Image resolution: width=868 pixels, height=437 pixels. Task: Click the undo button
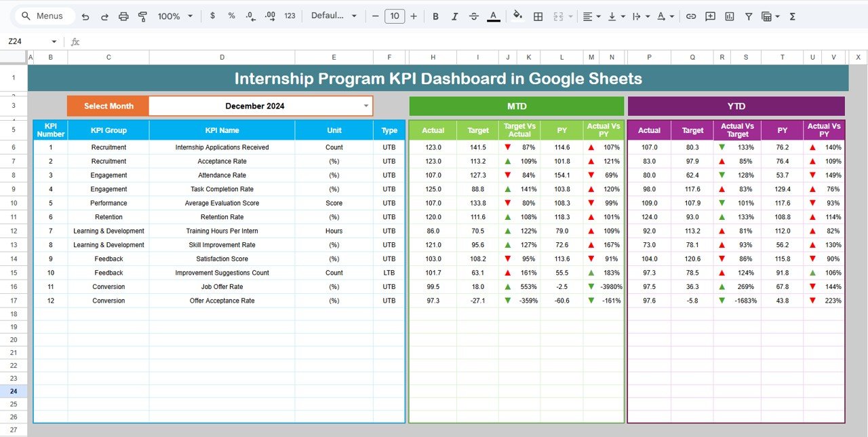[85, 16]
